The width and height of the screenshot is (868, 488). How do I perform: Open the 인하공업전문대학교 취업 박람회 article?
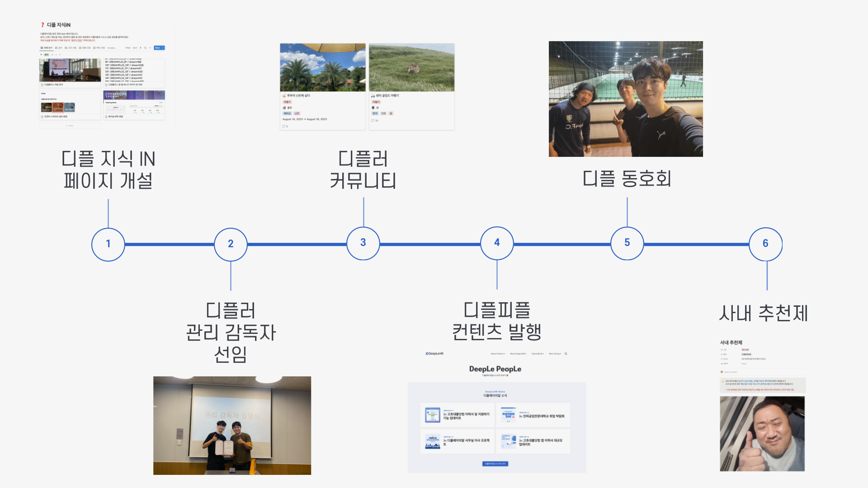[533, 415]
